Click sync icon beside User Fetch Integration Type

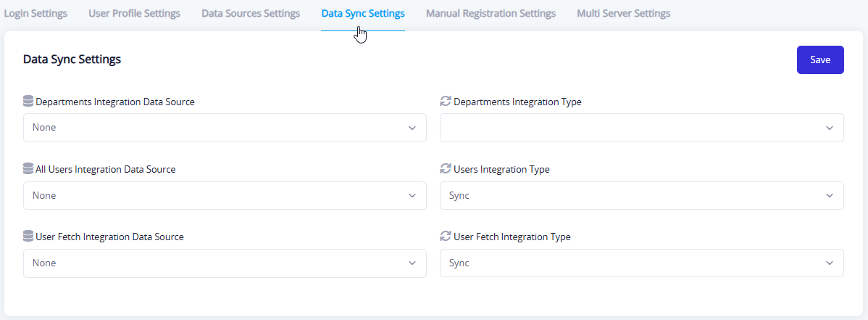446,237
